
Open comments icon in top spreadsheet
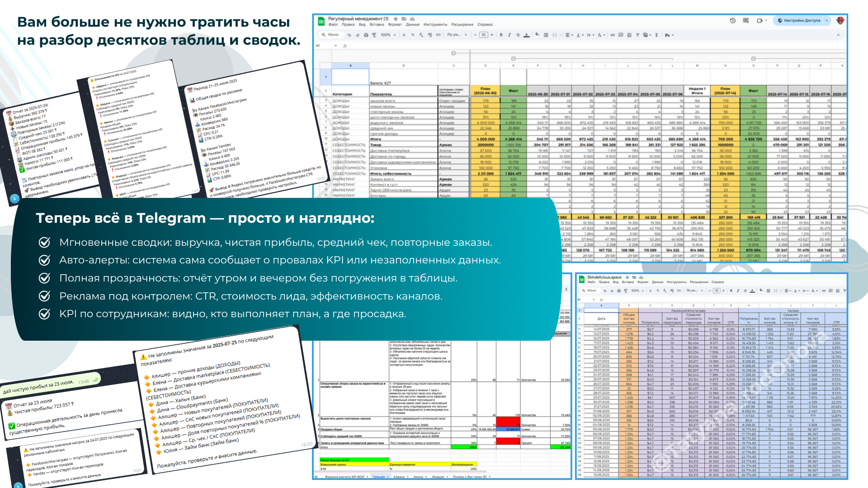[745, 20]
